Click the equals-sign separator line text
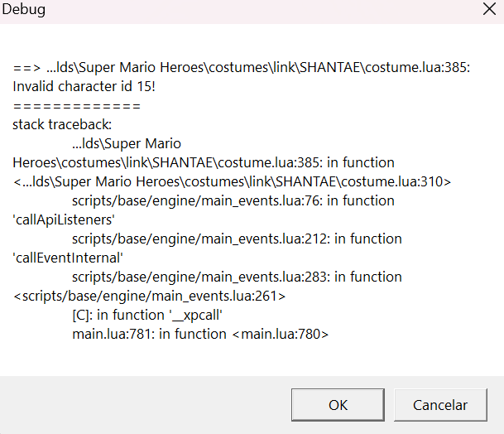504x434 pixels. (77, 106)
